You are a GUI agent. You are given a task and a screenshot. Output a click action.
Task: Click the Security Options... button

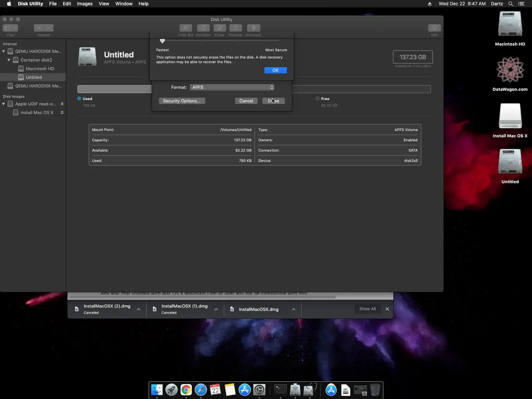click(x=182, y=101)
